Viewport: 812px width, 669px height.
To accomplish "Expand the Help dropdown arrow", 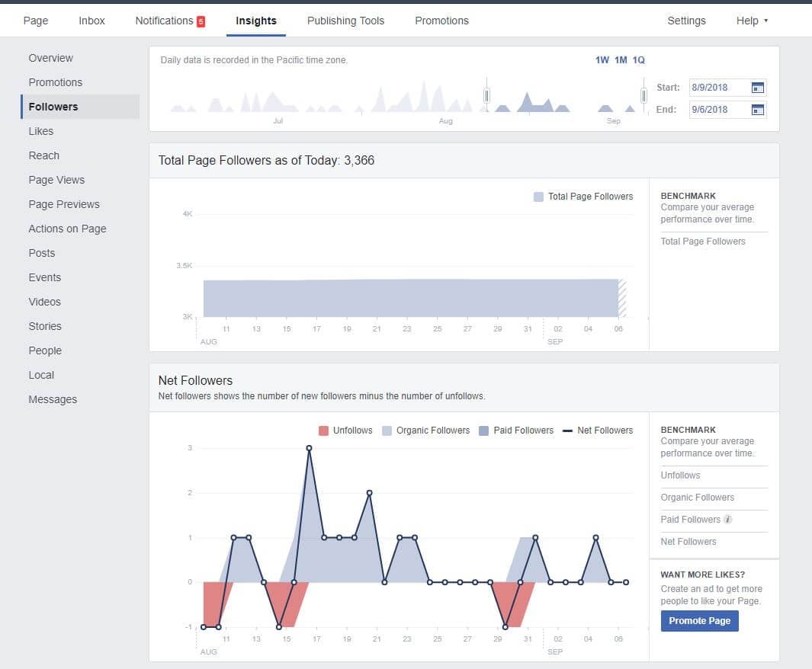I will [x=766, y=21].
